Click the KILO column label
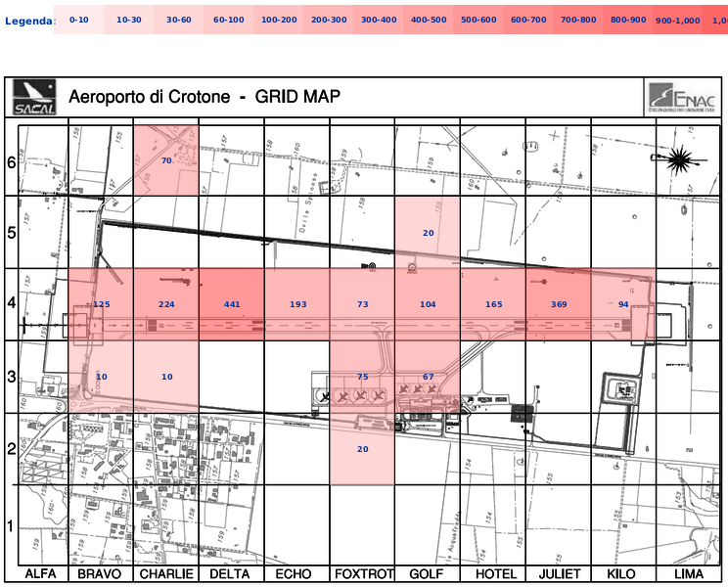Screen dimensions: 728x587 pyautogui.click(x=620, y=574)
